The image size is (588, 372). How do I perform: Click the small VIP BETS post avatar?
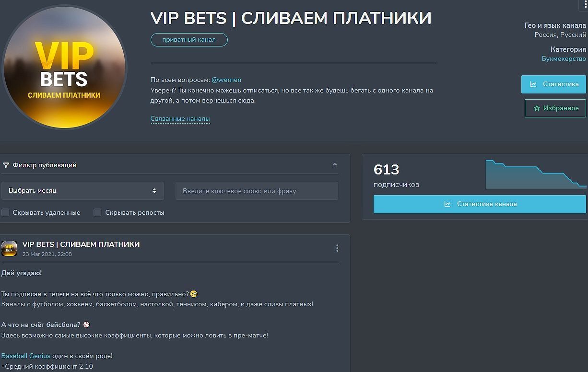(x=9, y=248)
